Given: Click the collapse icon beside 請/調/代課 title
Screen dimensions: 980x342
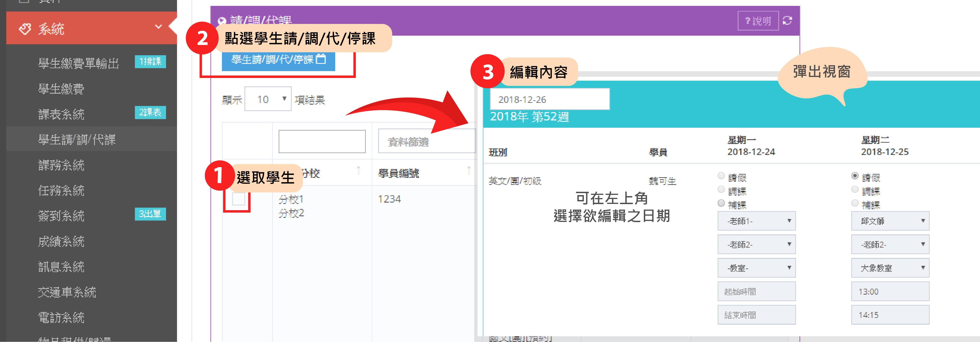Looking at the screenshot, I should (221, 21).
